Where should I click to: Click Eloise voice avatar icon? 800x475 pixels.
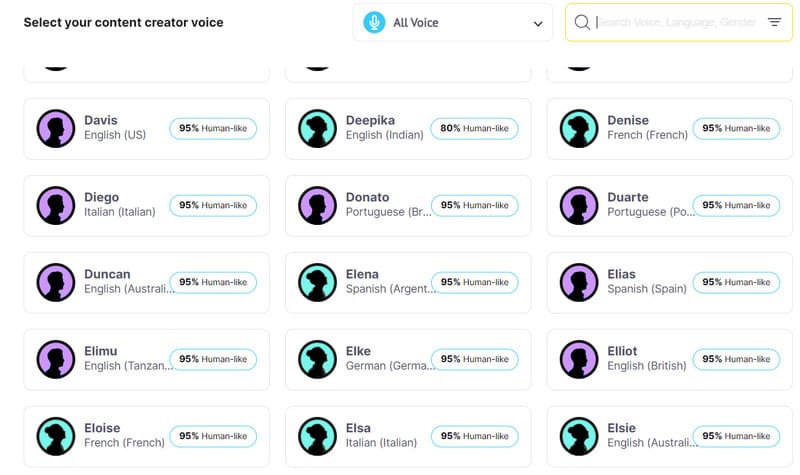[x=56, y=436]
